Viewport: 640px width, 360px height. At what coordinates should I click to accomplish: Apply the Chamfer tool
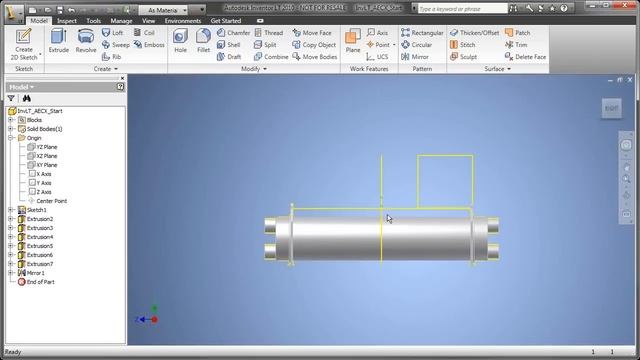click(233, 33)
